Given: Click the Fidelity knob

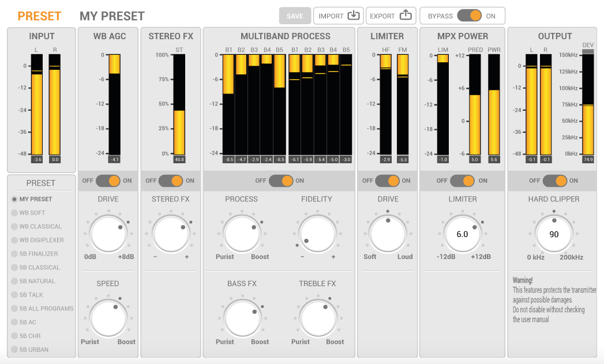Looking at the screenshot, I should tap(317, 234).
